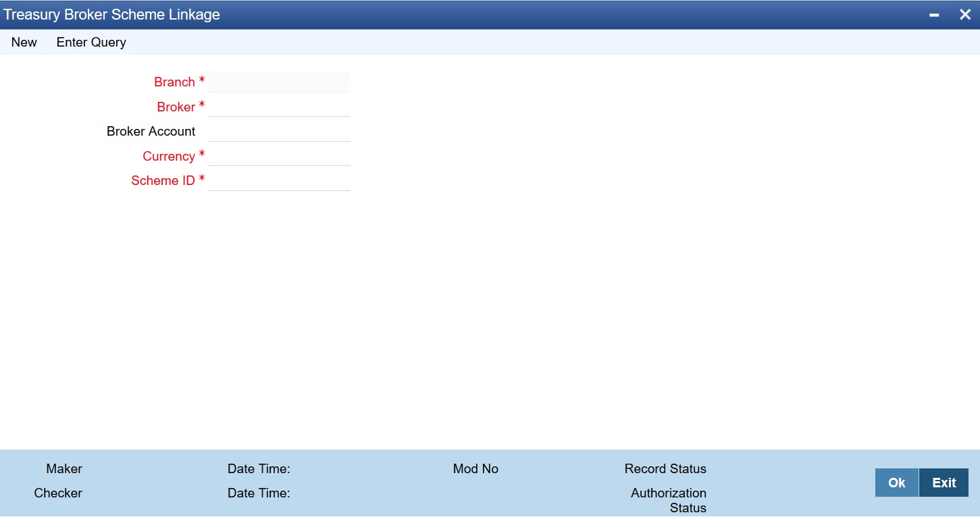980x517 pixels.
Task: Focus the Currency input field
Action: (279, 156)
